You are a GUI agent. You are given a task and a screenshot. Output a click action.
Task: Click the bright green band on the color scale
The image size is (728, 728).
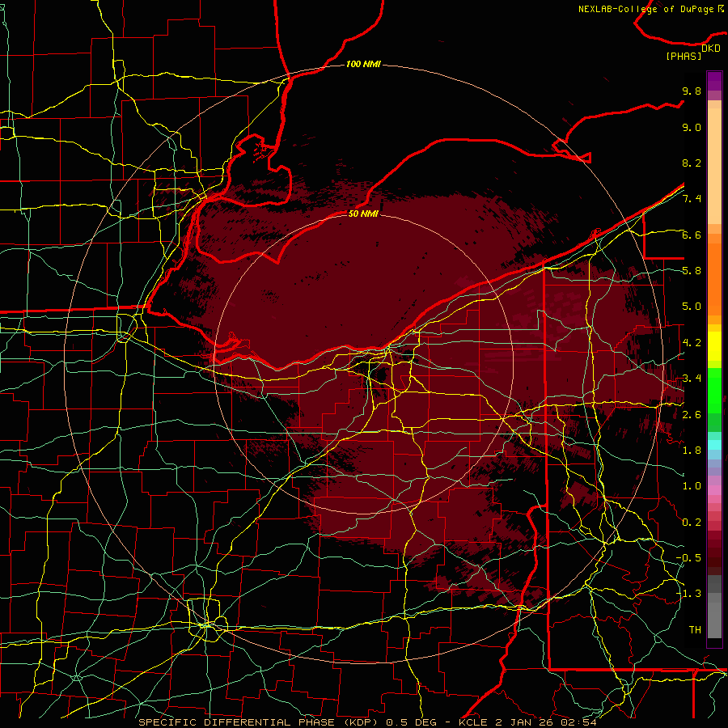(714, 390)
